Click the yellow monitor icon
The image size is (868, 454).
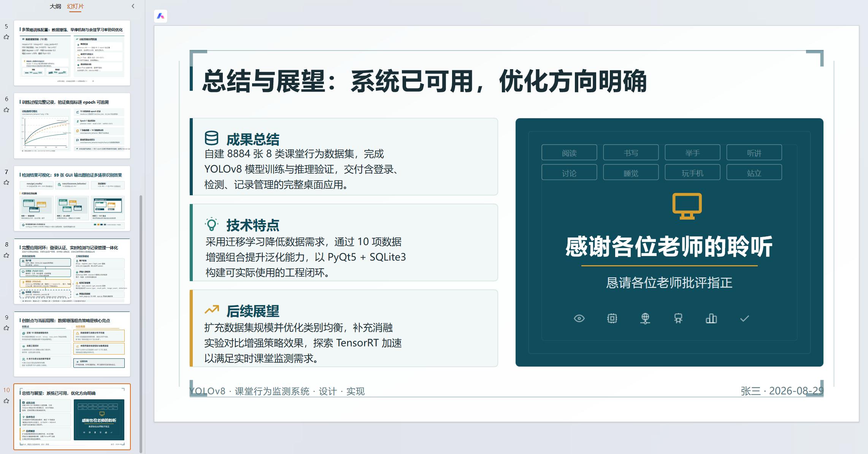[x=687, y=206]
